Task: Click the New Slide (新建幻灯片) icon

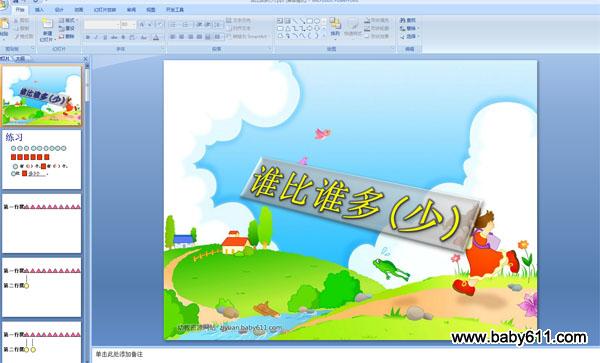Action: [47, 23]
